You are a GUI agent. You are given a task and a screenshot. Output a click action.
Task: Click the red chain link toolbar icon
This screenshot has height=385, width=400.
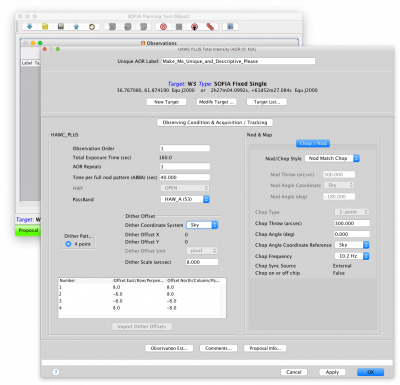pos(210,27)
